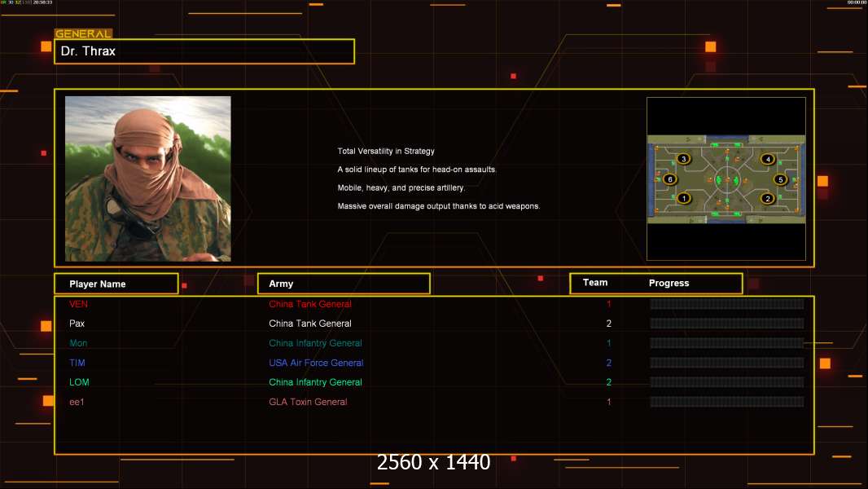Click USA Air Force General army entry
The width and height of the screenshot is (868, 489).
[x=316, y=363]
